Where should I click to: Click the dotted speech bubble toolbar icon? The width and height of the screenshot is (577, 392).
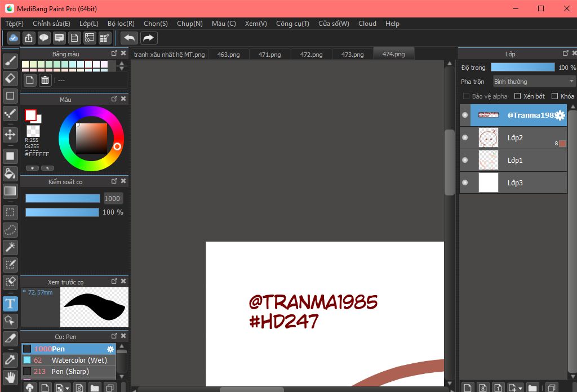[x=44, y=38]
